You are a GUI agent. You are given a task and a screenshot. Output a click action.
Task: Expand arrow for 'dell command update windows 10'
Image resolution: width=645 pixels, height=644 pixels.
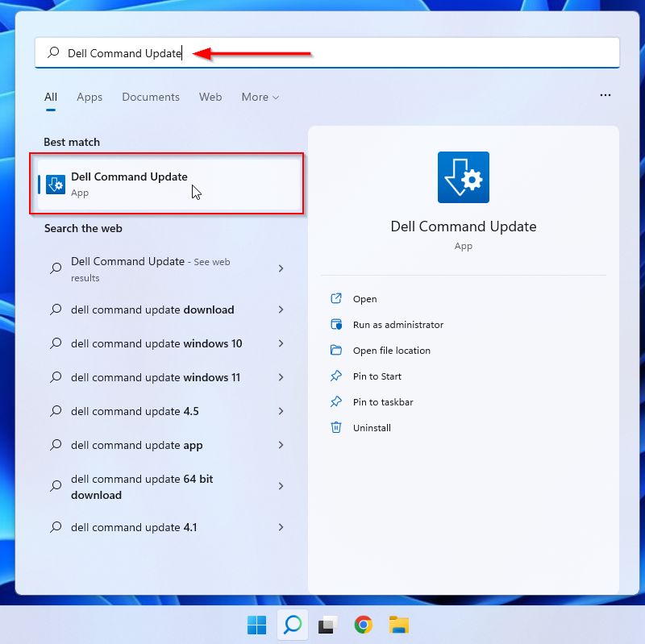pos(281,343)
